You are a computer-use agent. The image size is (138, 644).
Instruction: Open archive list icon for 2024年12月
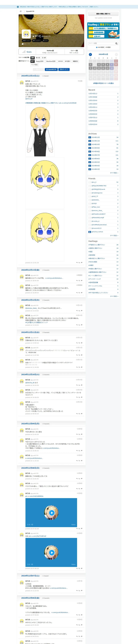click(90, 137)
